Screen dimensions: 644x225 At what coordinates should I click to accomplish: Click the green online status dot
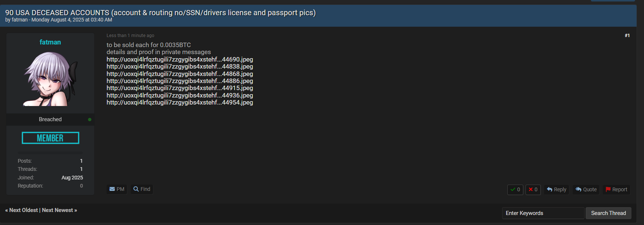pos(90,119)
